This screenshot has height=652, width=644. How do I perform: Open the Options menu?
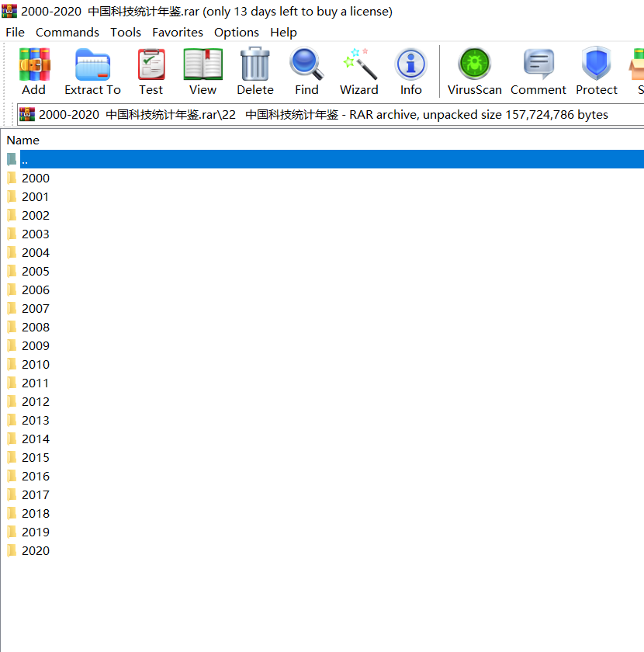click(237, 33)
